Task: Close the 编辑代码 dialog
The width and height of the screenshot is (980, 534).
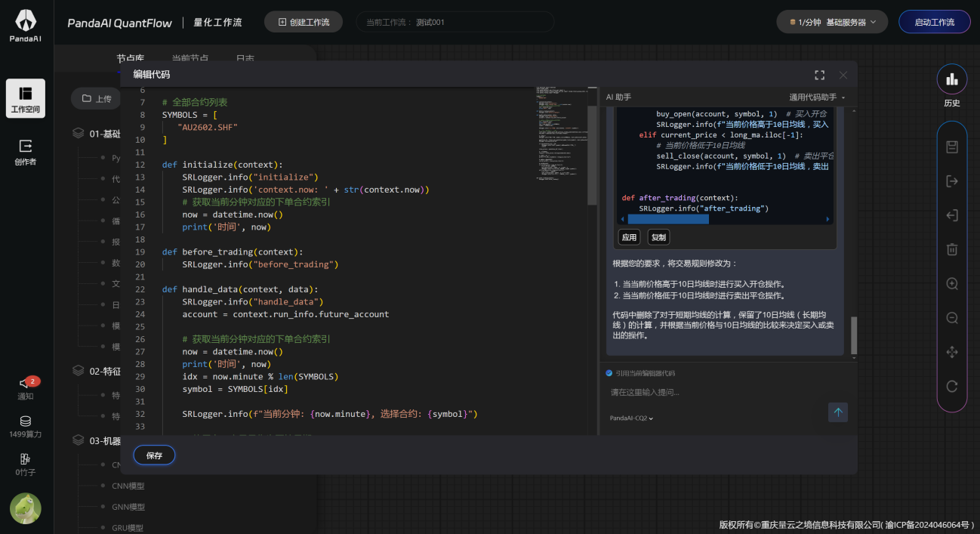Action: pyautogui.click(x=843, y=75)
